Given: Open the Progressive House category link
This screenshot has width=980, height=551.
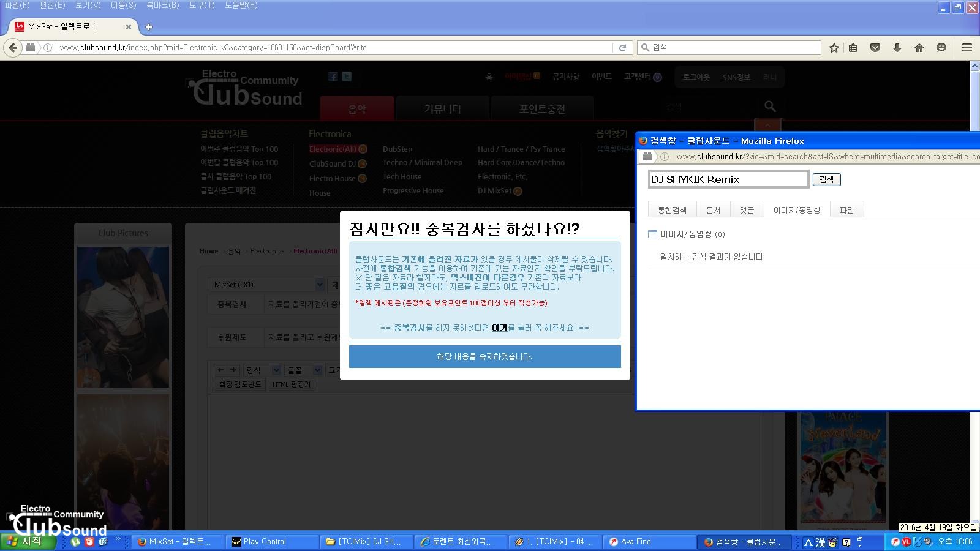Looking at the screenshot, I should point(413,190).
